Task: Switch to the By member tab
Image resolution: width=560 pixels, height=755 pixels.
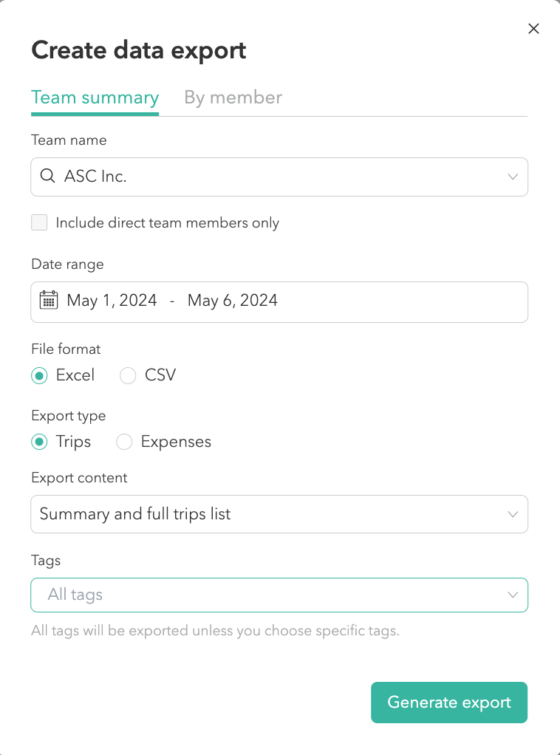Action: pyautogui.click(x=233, y=97)
